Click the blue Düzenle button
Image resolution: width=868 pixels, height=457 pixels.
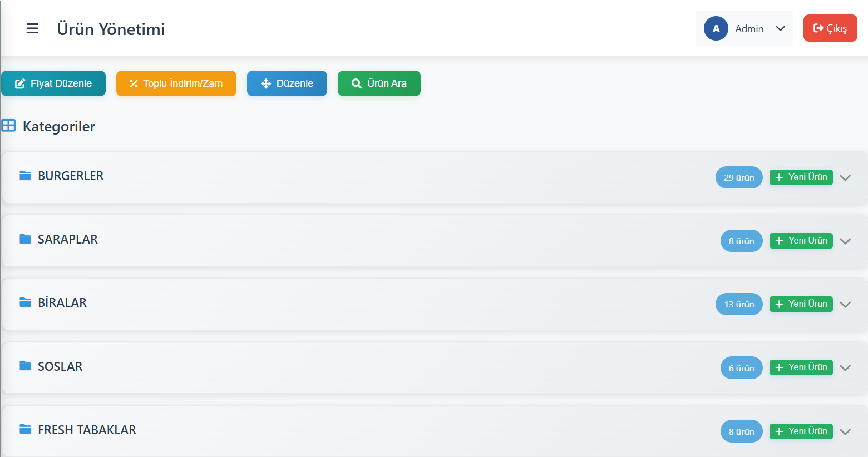click(x=287, y=83)
